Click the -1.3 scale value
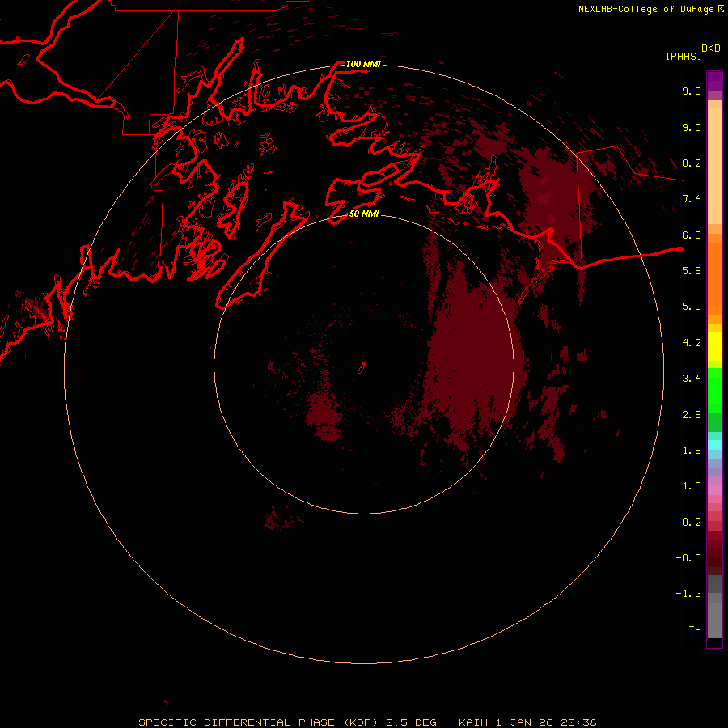728x728 pixels. pos(688,594)
